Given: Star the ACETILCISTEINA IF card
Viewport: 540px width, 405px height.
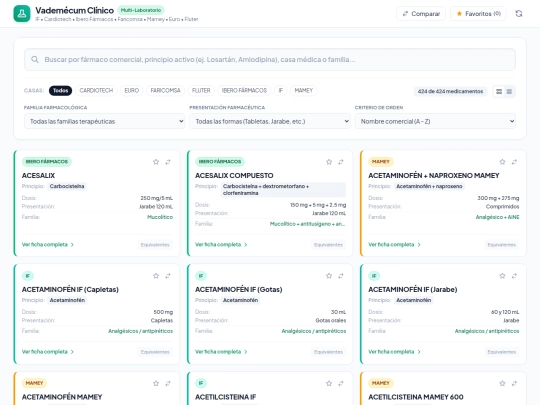Looking at the screenshot, I should pos(329,383).
